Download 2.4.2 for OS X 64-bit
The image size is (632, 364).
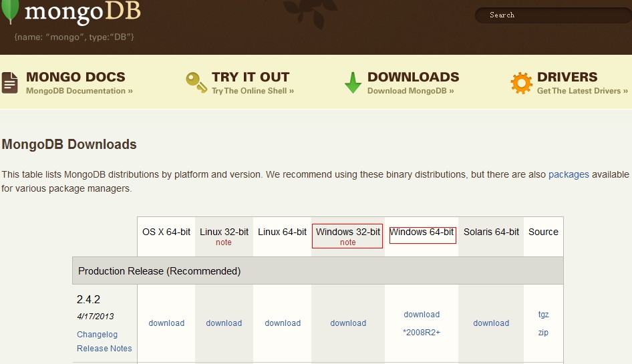pos(166,323)
